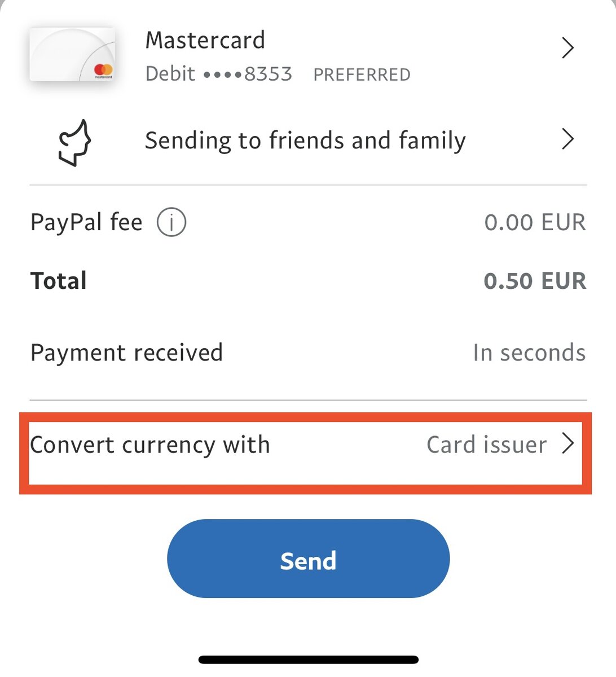The image size is (616, 677).
Task: Click the friends and family payment type icon
Action: coord(75,142)
